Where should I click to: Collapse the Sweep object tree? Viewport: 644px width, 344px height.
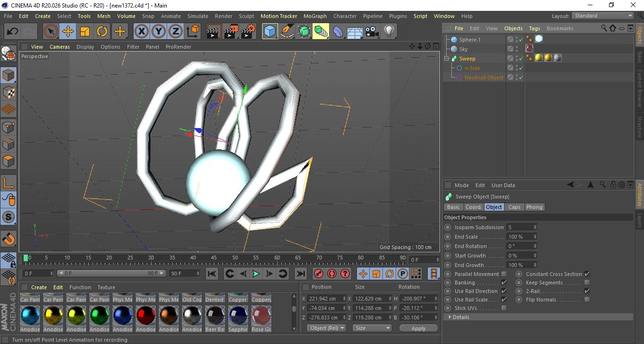click(x=447, y=59)
